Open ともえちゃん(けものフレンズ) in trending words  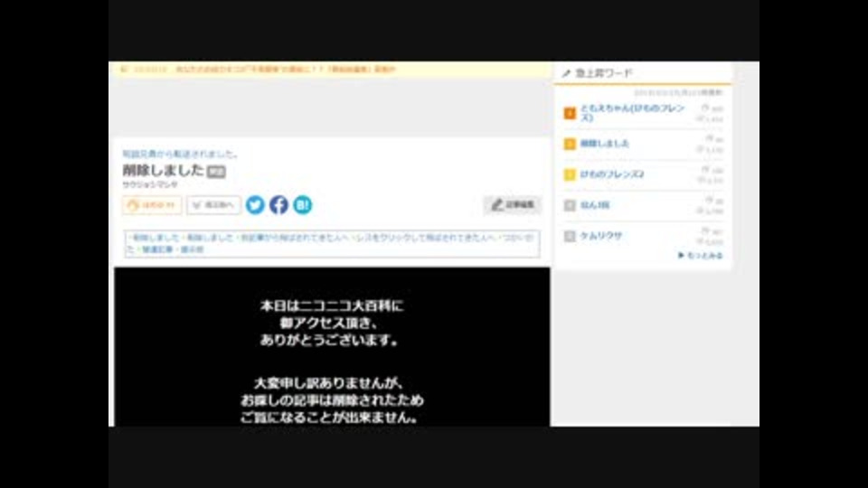[x=632, y=113]
